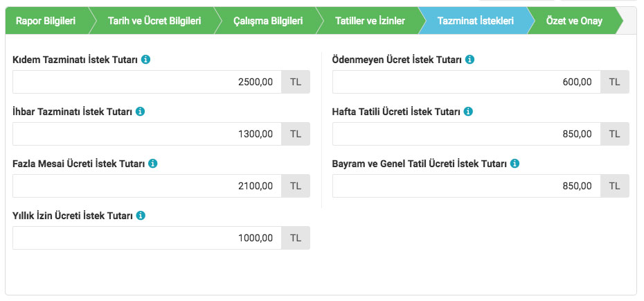Screen dimensions: 644x301
Task: Click info icon beside İhbar Tazminatı İstek Tutarı
Action: pos(140,112)
